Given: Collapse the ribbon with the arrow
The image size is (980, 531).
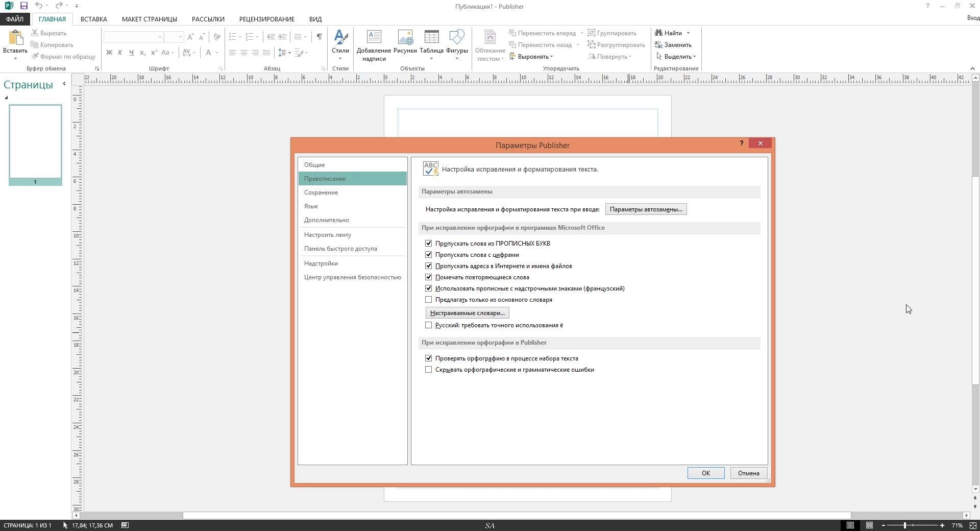Looking at the screenshot, I should coord(972,68).
